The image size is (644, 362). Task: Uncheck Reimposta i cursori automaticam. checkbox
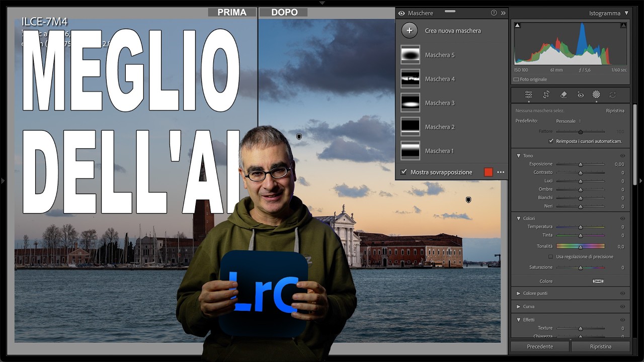tap(551, 141)
